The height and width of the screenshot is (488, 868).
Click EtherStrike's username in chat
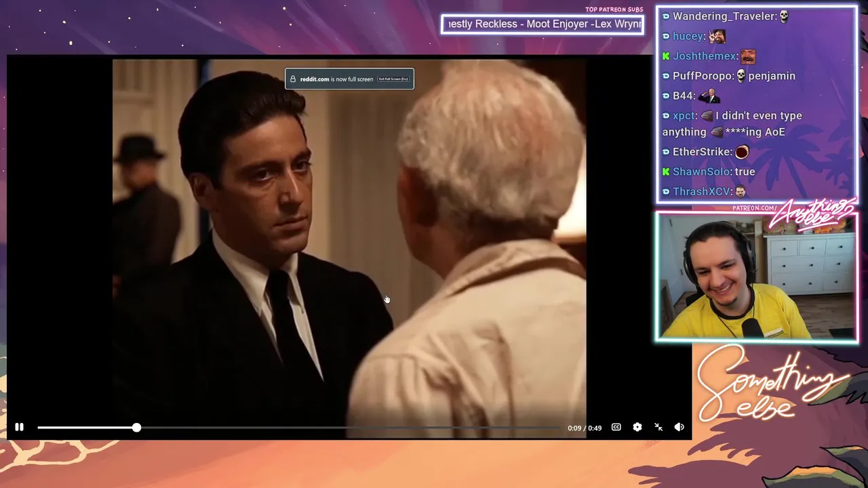[701, 152]
